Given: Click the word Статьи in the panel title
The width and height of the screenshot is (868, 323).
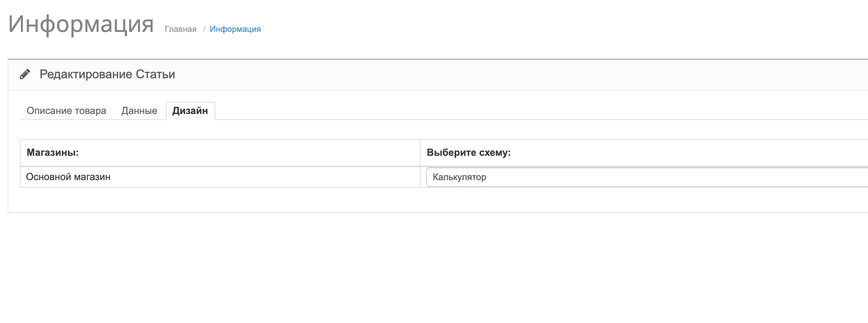Looking at the screenshot, I should 156,74.
